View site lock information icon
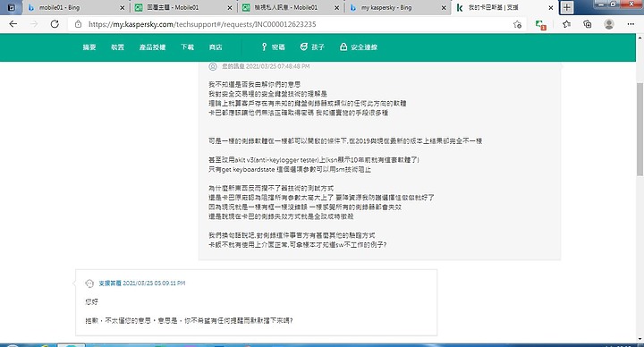The width and height of the screenshot is (644, 347). 78,24
